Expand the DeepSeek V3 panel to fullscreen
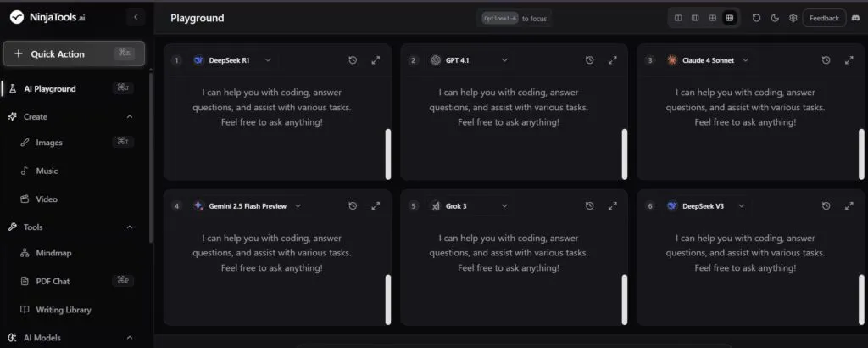 pyautogui.click(x=849, y=205)
